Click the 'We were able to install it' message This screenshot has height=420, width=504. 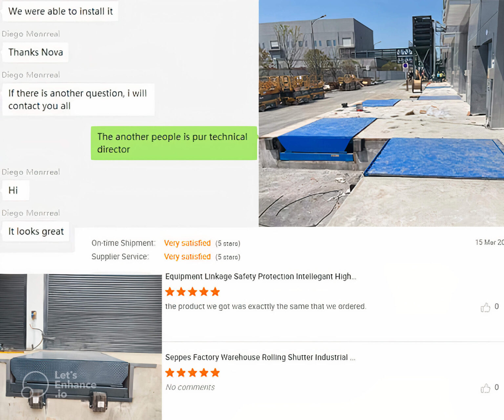[x=60, y=11]
